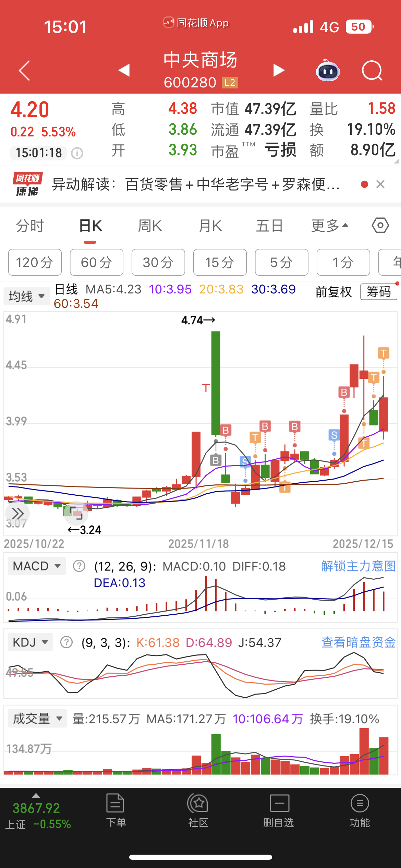Tap the 量比 1.58 value

click(382, 109)
